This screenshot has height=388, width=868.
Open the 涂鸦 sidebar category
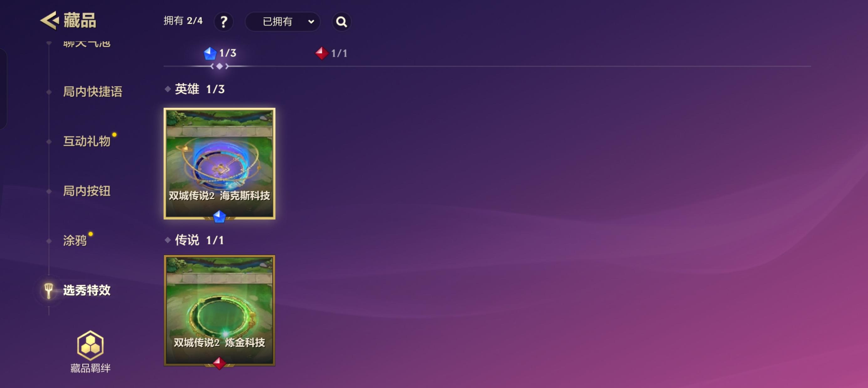[75, 241]
